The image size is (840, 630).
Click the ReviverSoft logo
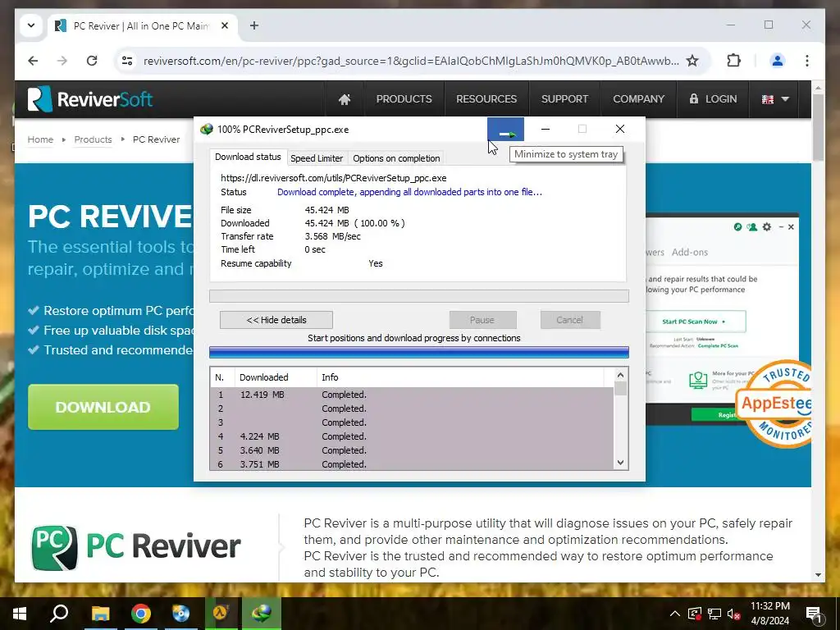coord(90,99)
